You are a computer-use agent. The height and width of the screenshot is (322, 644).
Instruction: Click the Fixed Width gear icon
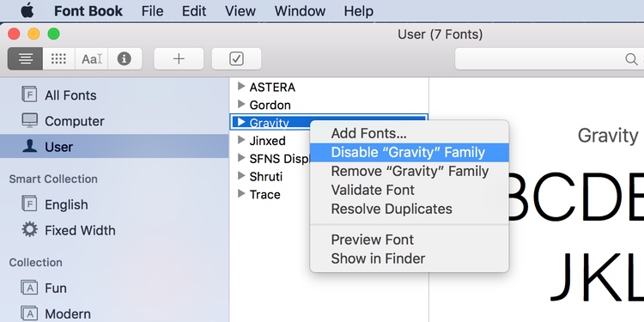pyautogui.click(x=29, y=229)
